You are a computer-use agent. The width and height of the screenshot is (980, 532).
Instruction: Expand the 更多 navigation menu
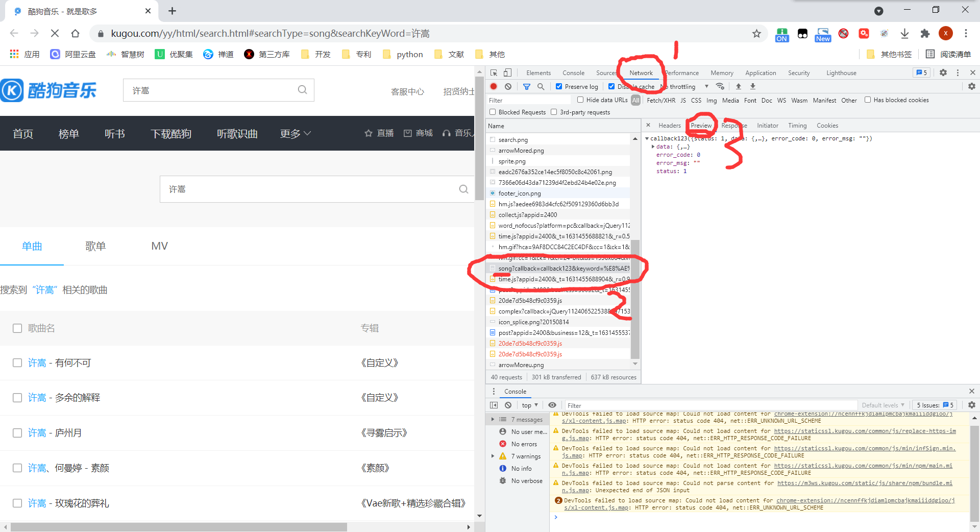pyautogui.click(x=295, y=133)
